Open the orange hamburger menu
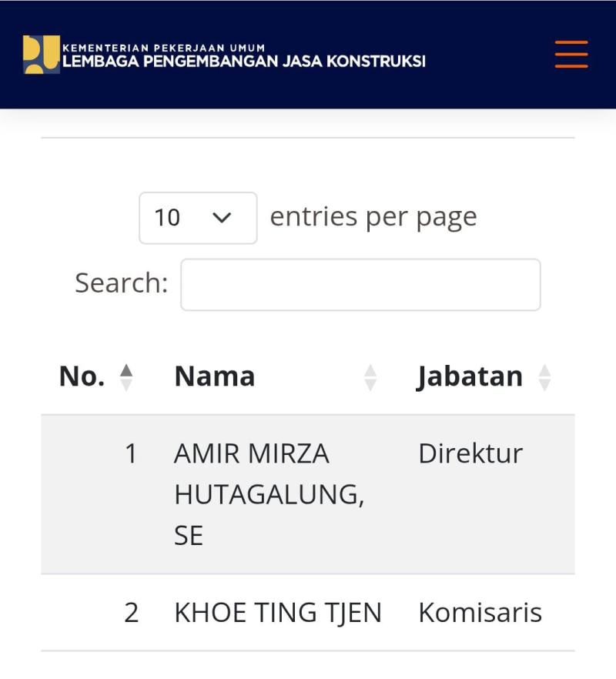Viewport: 616px width, 679px height. click(571, 55)
